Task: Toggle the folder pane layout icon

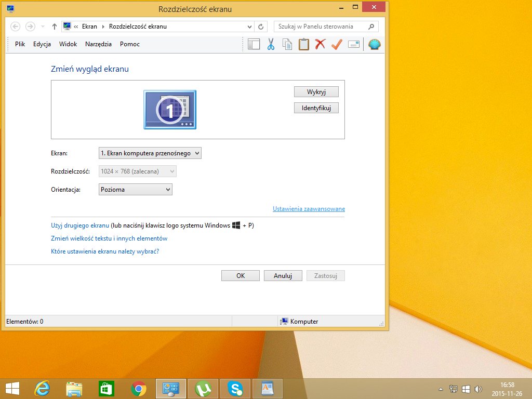Action: coord(254,44)
